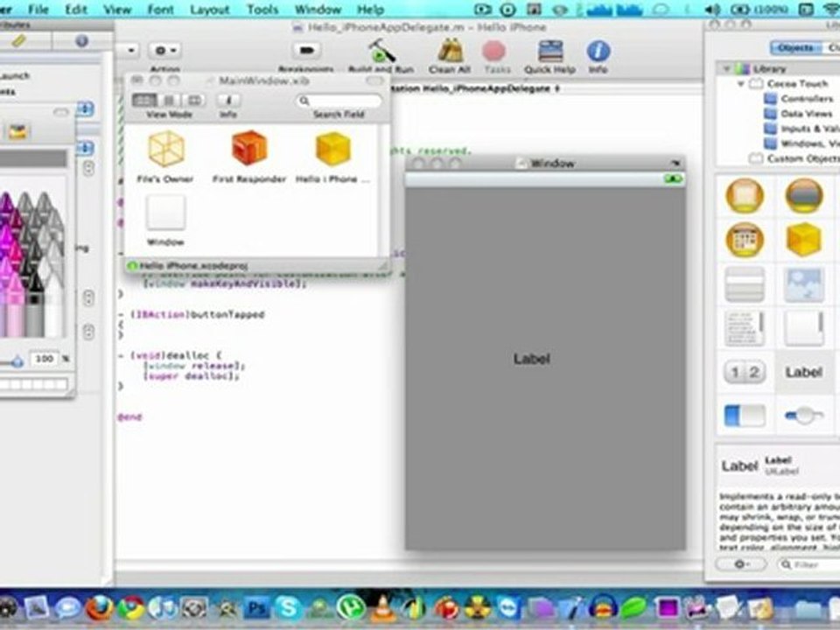
Task: Click the opacity slider knob in color picker
Action: click(x=17, y=362)
